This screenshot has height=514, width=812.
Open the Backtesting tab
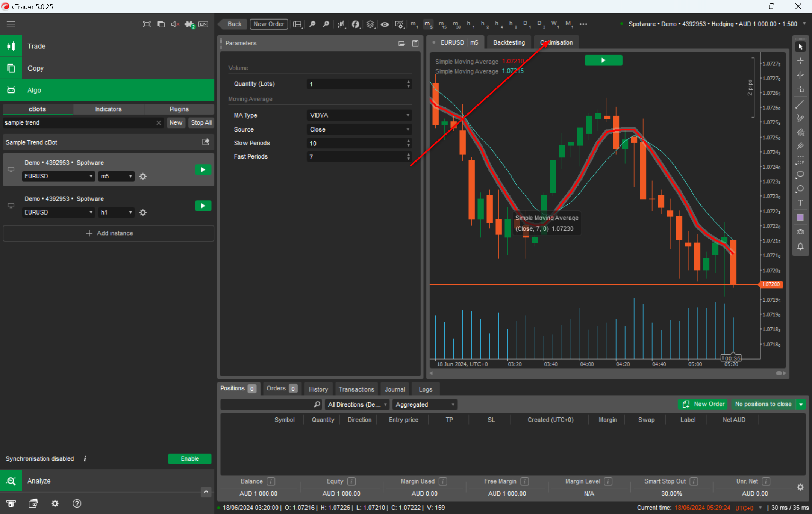509,42
